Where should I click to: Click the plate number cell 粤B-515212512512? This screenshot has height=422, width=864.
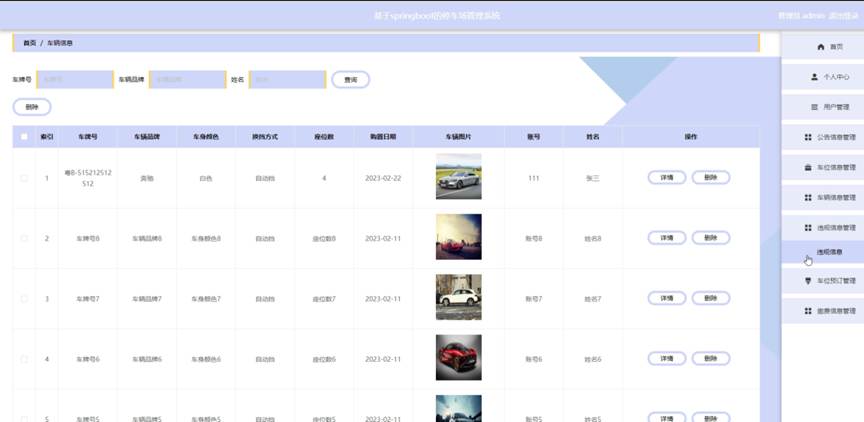coord(88,178)
